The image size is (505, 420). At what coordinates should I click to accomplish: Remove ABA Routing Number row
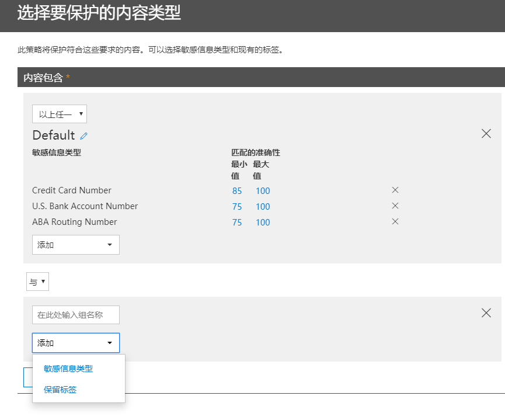395,221
